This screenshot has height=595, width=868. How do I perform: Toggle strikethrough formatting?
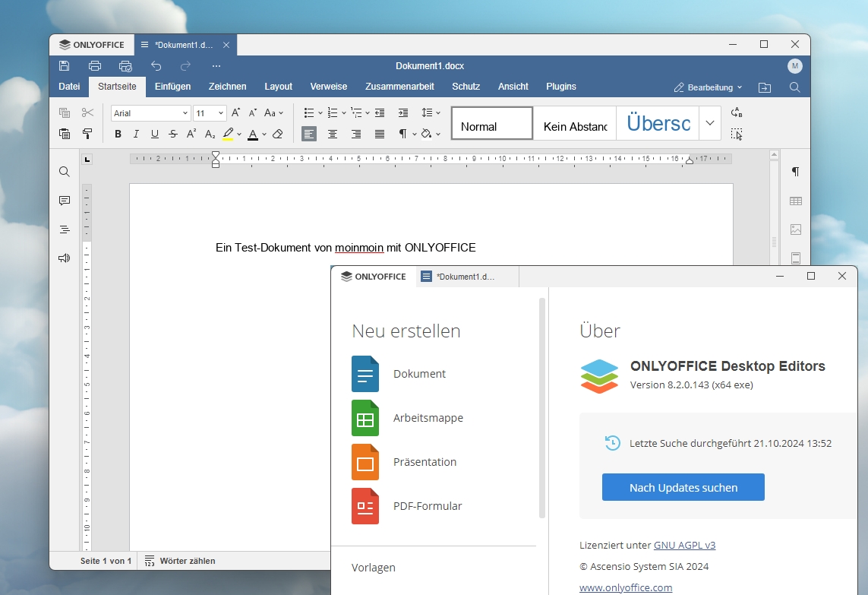[173, 134]
